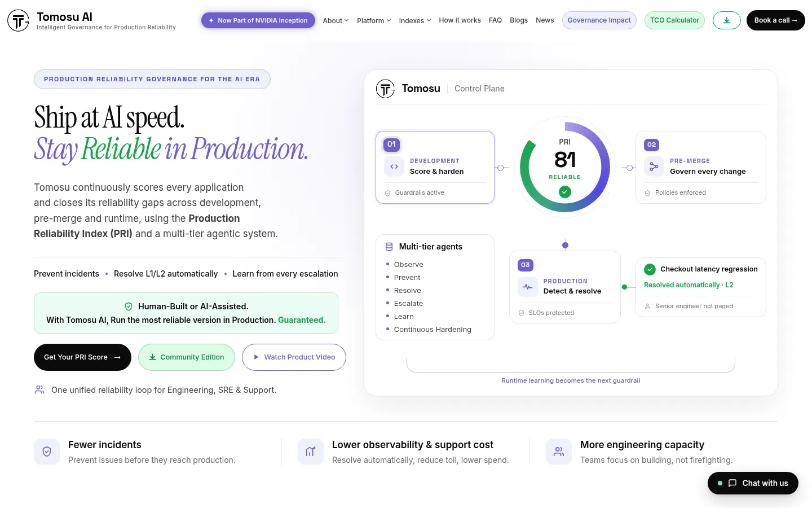This screenshot has height=508, width=812.
Task: Download the Community Edition
Action: [x=187, y=357]
